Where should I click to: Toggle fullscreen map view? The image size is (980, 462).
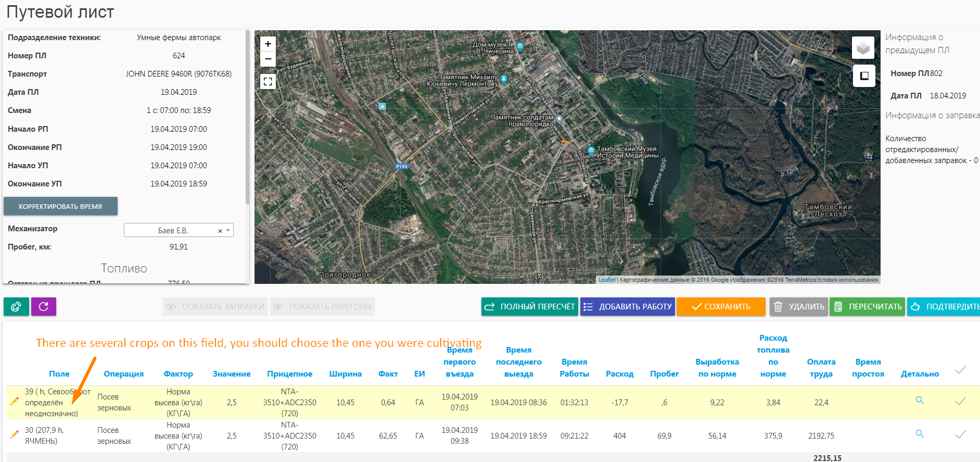coord(268,81)
